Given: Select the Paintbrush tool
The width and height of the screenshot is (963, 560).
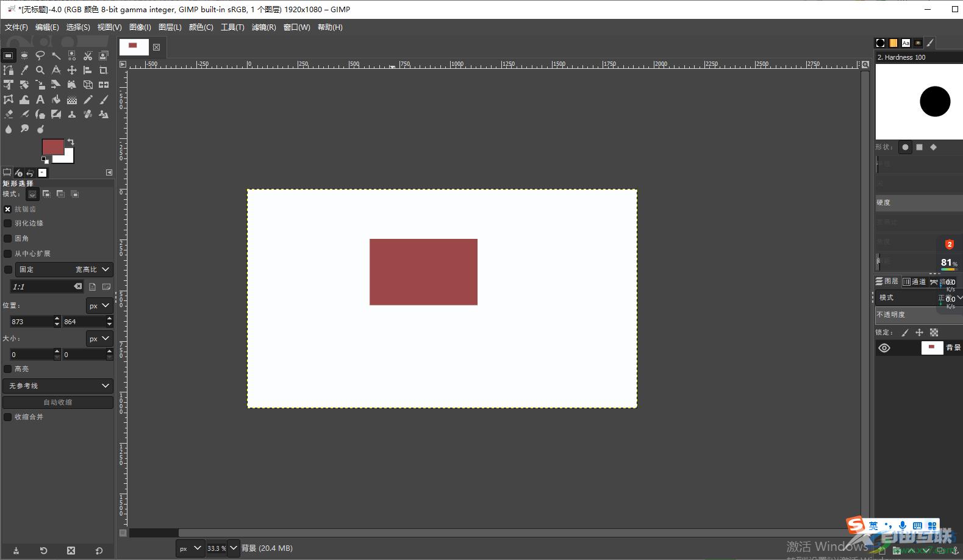Looking at the screenshot, I should point(104,99).
